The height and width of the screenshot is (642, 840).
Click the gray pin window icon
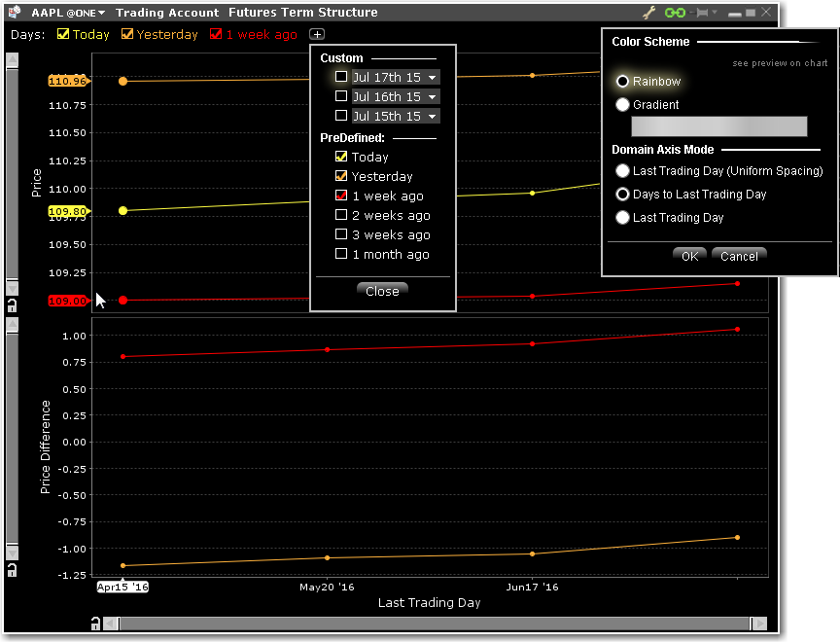point(701,13)
